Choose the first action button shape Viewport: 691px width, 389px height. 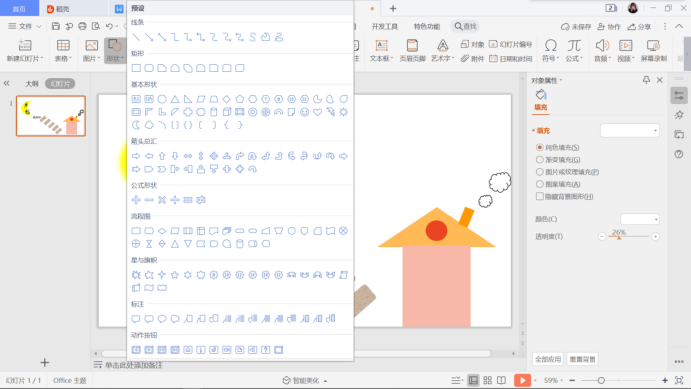tap(136, 350)
